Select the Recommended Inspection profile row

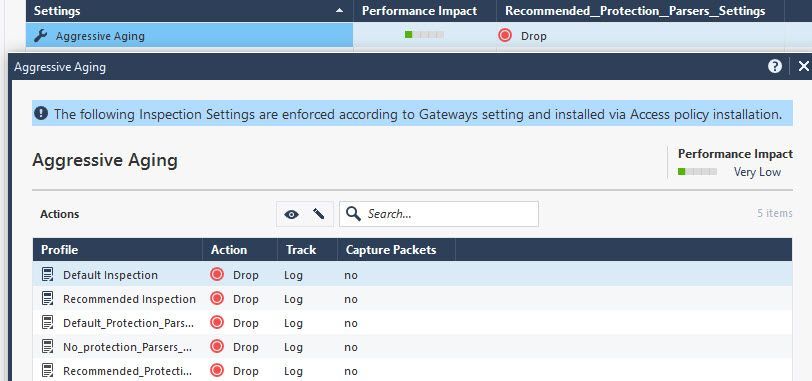pos(412,299)
